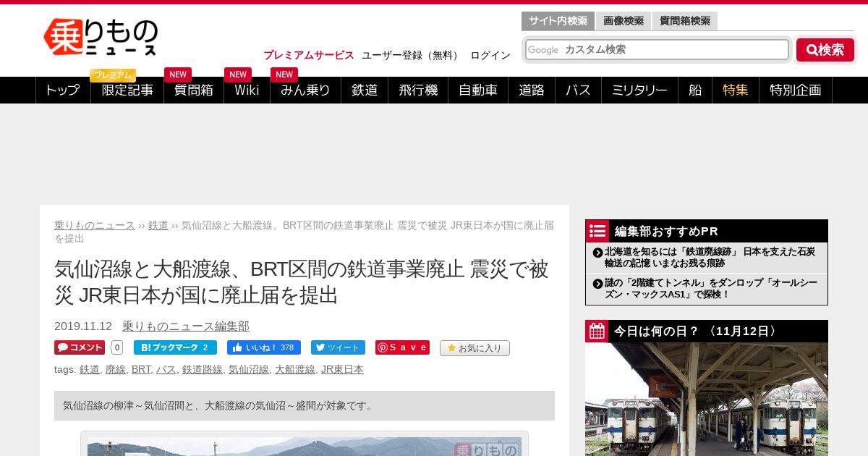Open プレミアムサービス link
Image resolution: width=868 pixels, height=456 pixels.
(309, 55)
